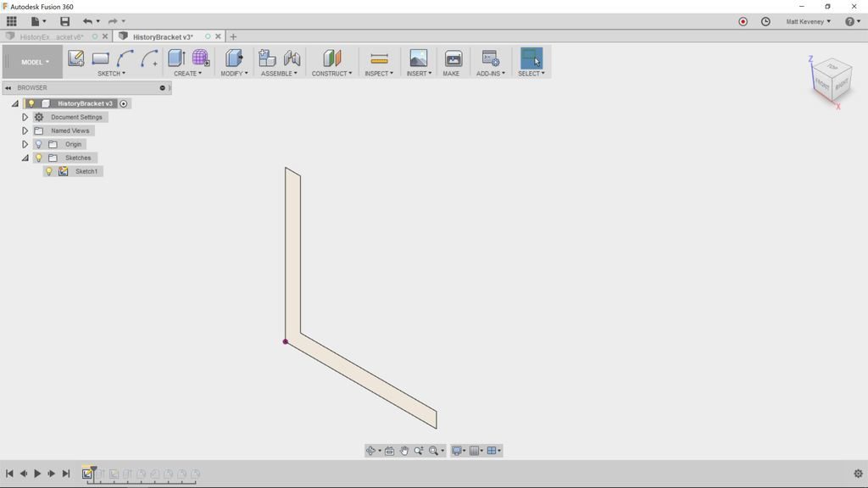Expand the Named Views folder

tap(25, 130)
